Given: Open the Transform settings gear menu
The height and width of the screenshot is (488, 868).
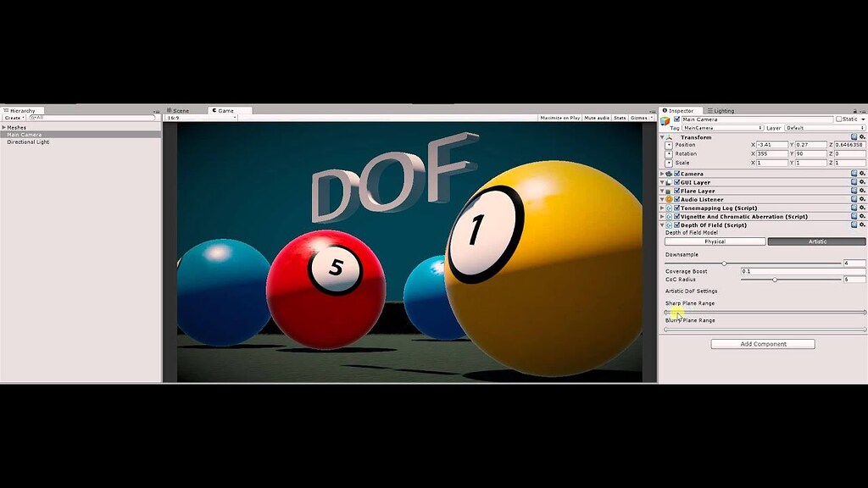Looking at the screenshot, I should [860, 137].
